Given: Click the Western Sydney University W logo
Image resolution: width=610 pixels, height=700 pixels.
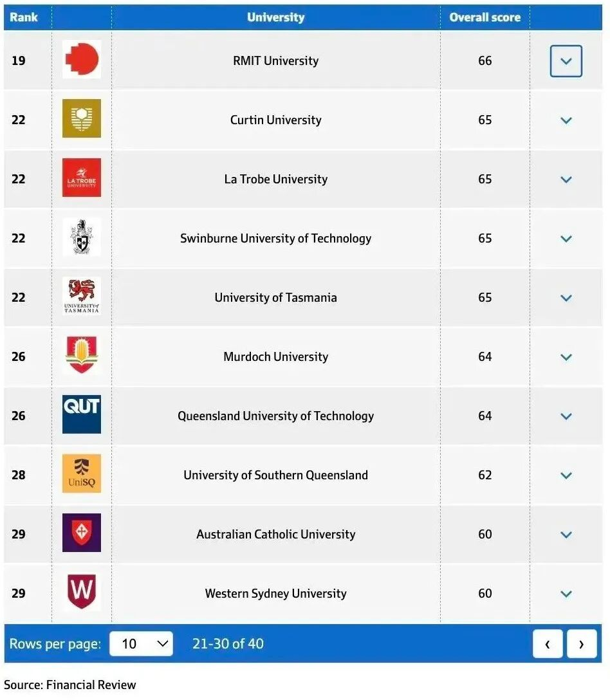Looking at the screenshot, I should [82, 593].
